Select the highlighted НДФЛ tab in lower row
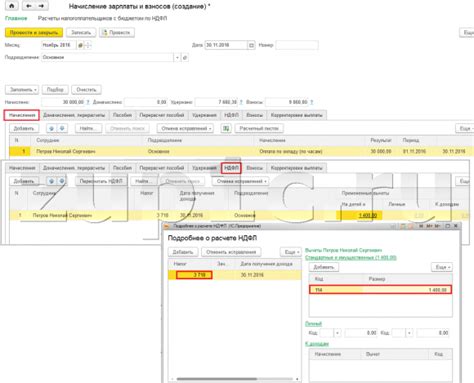Image resolution: width=474 pixels, height=383 pixels. pyautogui.click(x=231, y=168)
